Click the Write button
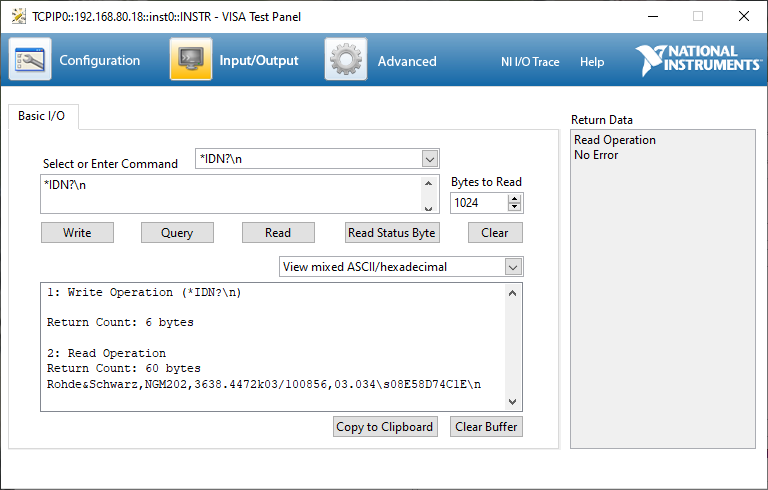The image size is (768, 490). [x=77, y=233]
